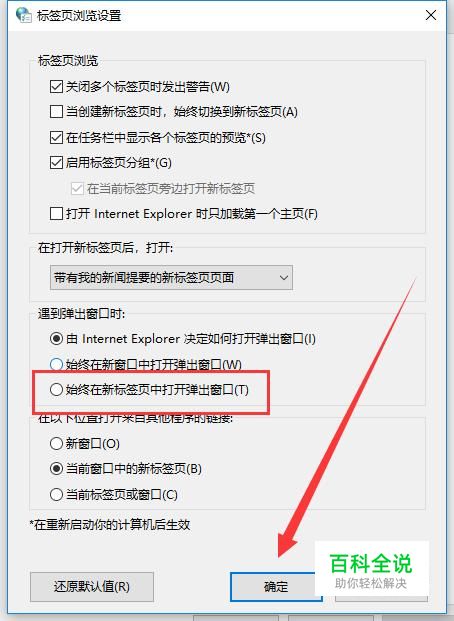This screenshot has height=621, width=454.
Task: Click the 还原默认值(R) button
Action: [x=92, y=587]
